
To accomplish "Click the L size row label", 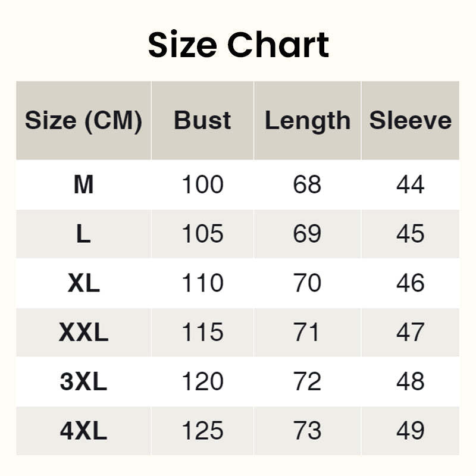I will (83, 234).
